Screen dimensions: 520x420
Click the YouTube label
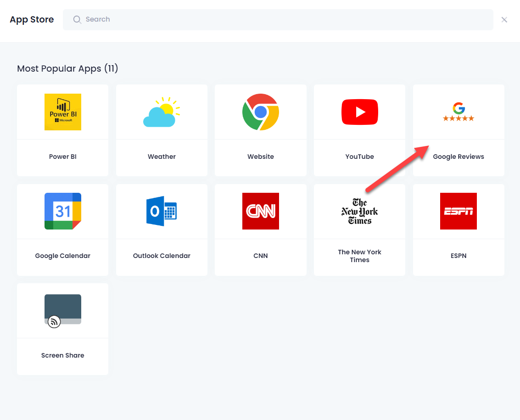tap(359, 157)
